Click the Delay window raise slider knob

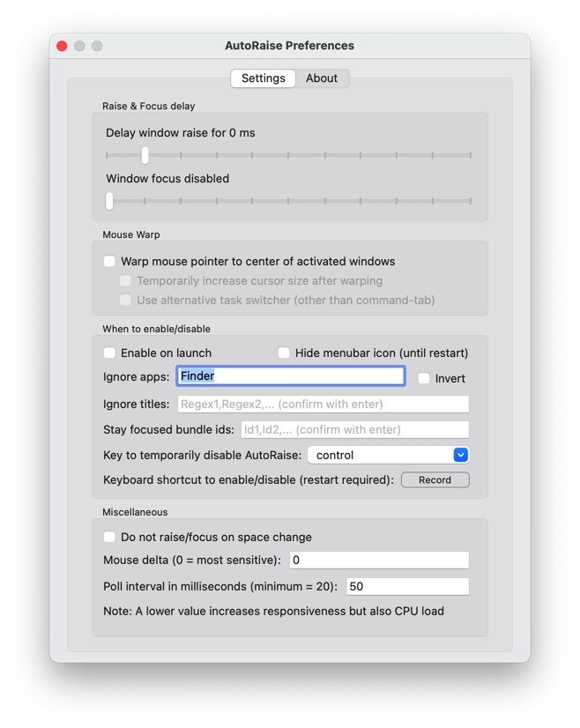click(x=145, y=155)
